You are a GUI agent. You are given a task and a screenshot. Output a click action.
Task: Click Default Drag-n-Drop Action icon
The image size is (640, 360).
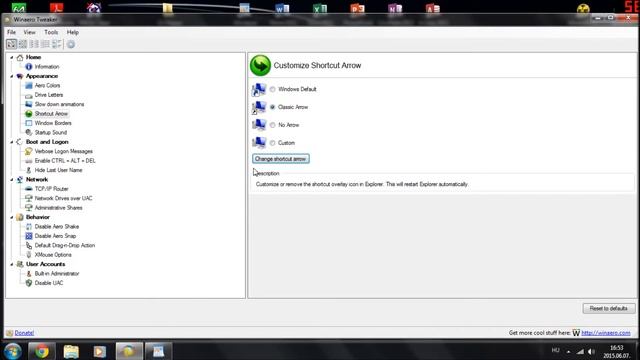click(29, 245)
